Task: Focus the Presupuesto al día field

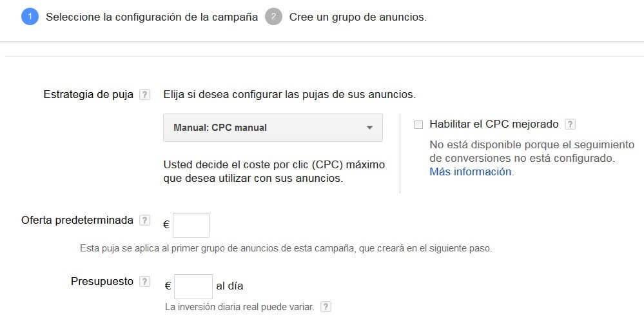Action: (x=193, y=286)
